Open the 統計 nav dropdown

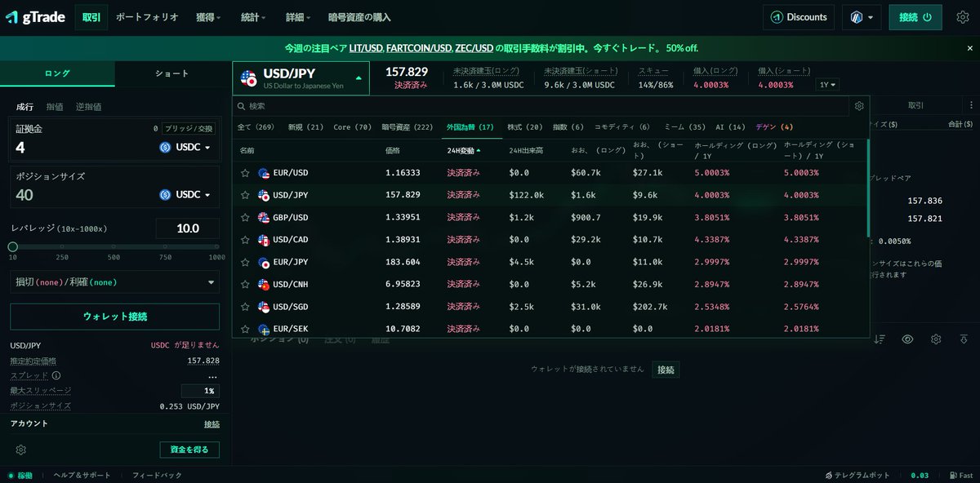coord(253,17)
